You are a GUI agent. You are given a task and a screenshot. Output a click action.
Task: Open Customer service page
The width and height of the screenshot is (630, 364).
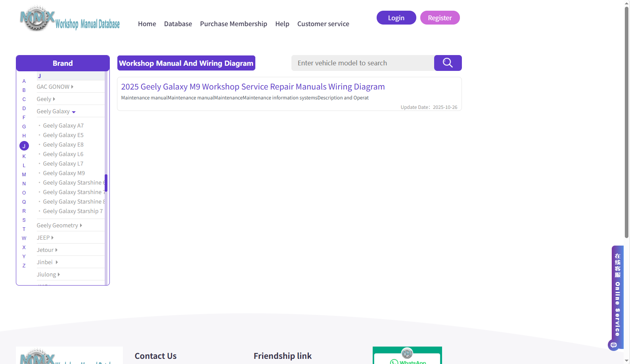[323, 24]
